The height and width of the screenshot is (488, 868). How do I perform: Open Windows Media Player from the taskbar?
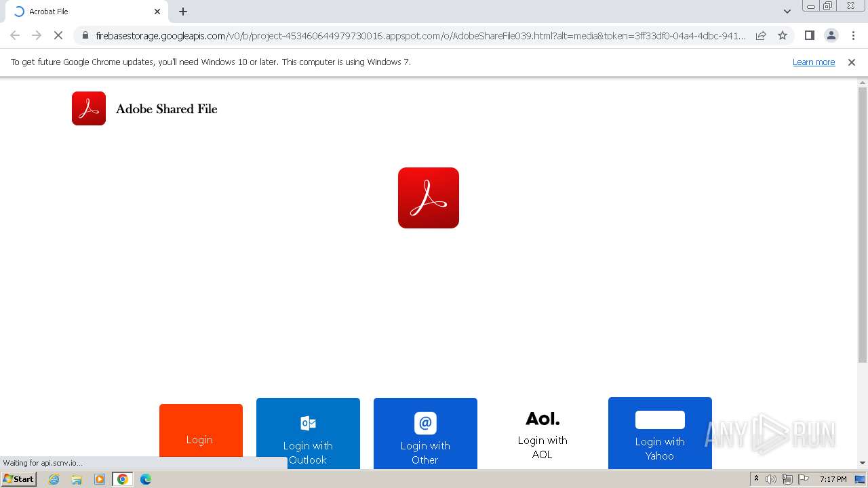pos(100,479)
